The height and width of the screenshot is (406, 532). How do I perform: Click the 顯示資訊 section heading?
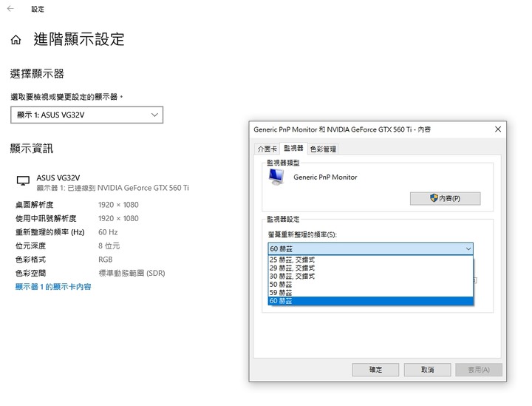[32, 149]
